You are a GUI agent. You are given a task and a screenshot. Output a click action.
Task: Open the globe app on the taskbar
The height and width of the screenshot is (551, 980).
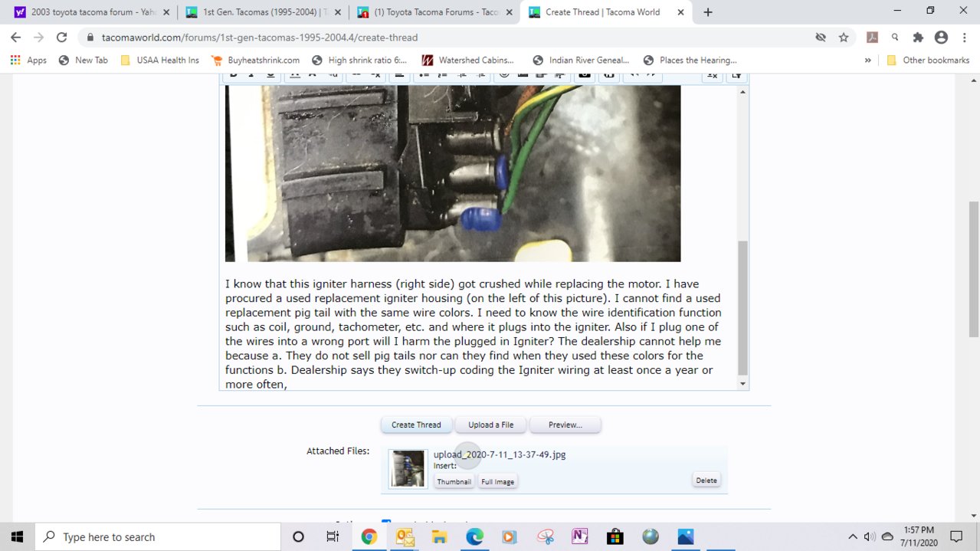[x=651, y=536]
